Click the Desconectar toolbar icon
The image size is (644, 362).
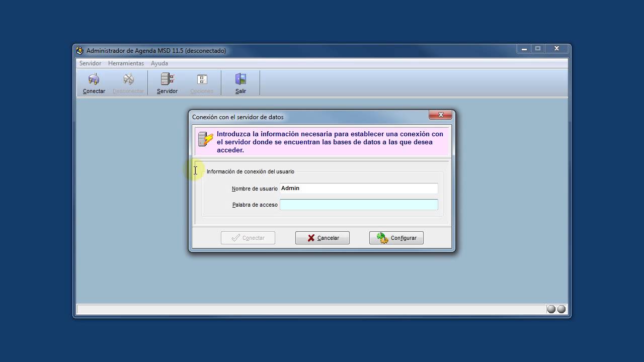click(128, 83)
